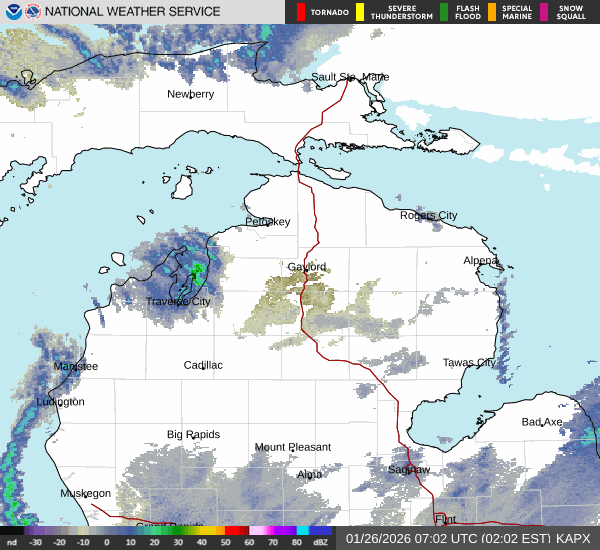Click the Newberry city label
This screenshot has width=600, height=550.
(x=190, y=94)
